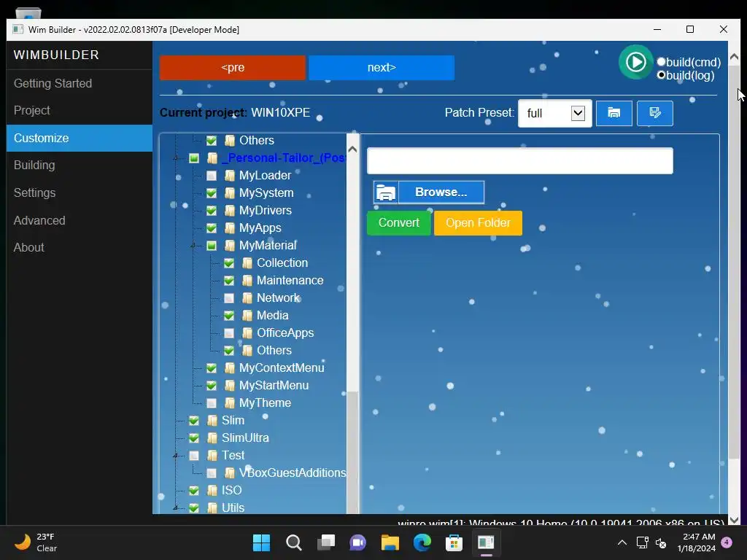Select the _Personal-Tailor_ tree item

tap(283, 158)
